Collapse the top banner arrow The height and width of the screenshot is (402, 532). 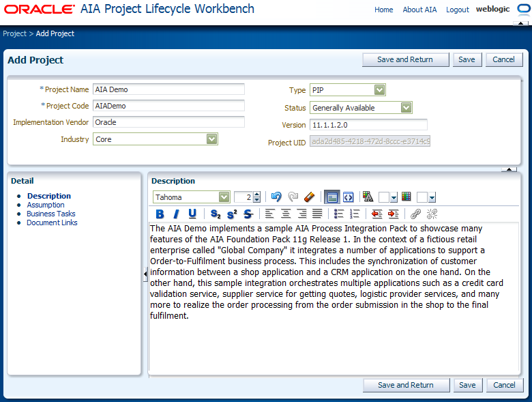pos(521,23)
